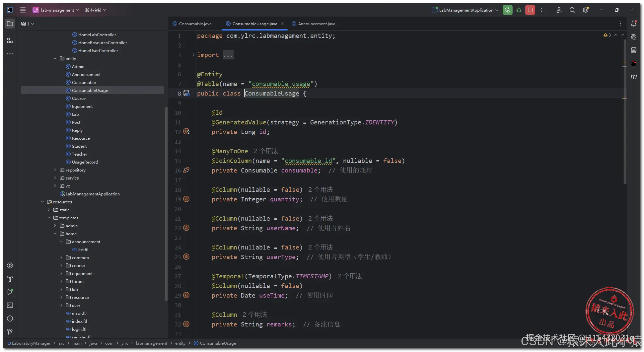Open the HomeLabController class

coord(97,35)
